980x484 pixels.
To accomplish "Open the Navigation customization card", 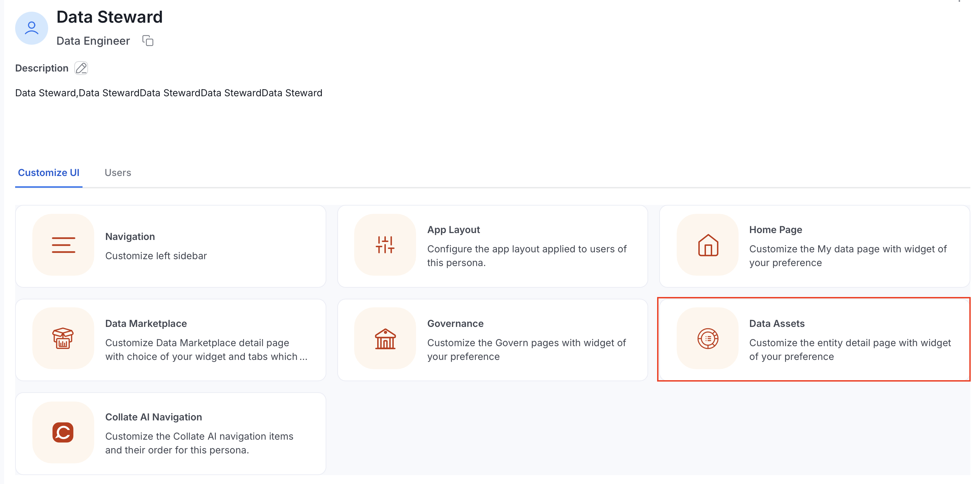I will [x=171, y=246].
